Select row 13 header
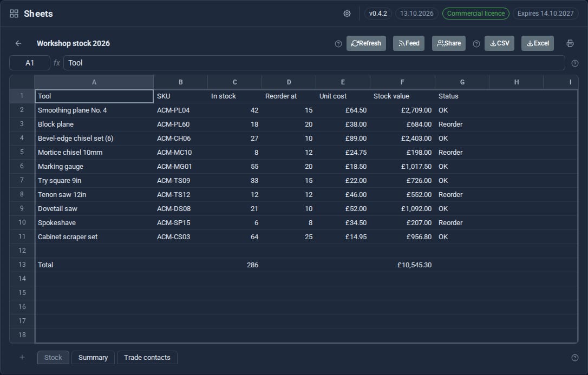 22,265
